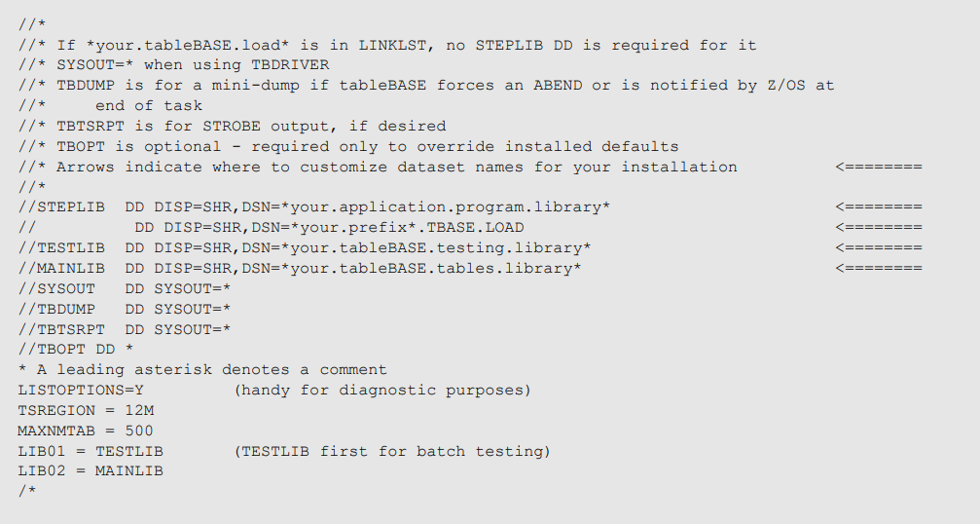This screenshot has width=980, height=524.
Task: Click the TSREGION = 12M setting
Action: coord(86,411)
